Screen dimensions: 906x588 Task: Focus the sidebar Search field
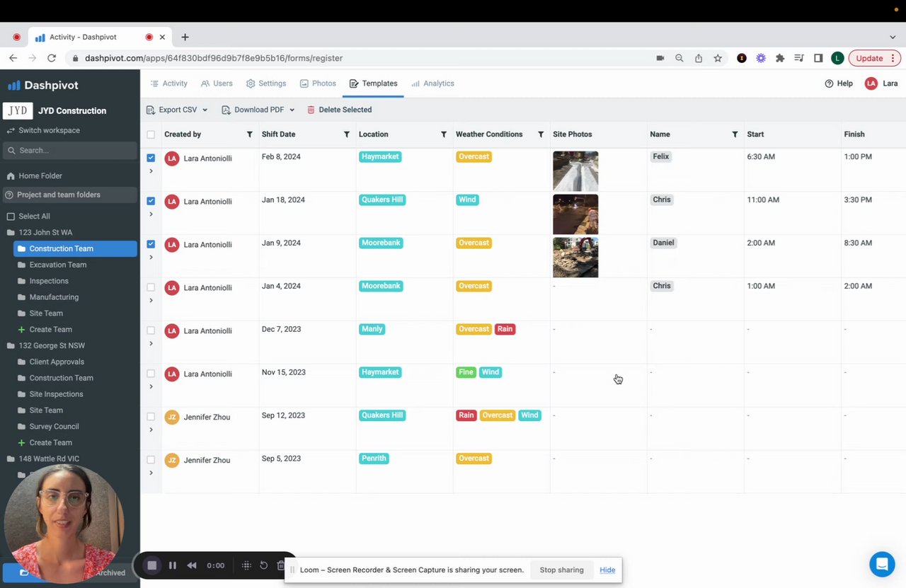pyautogui.click(x=70, y=150)
